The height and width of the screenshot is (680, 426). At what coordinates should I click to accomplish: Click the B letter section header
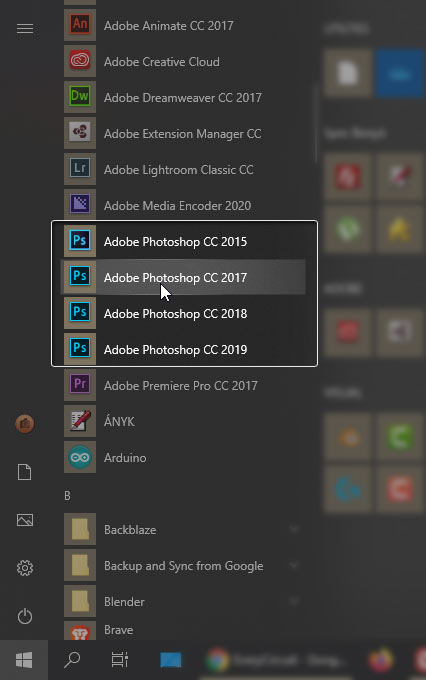coord(67,495)
